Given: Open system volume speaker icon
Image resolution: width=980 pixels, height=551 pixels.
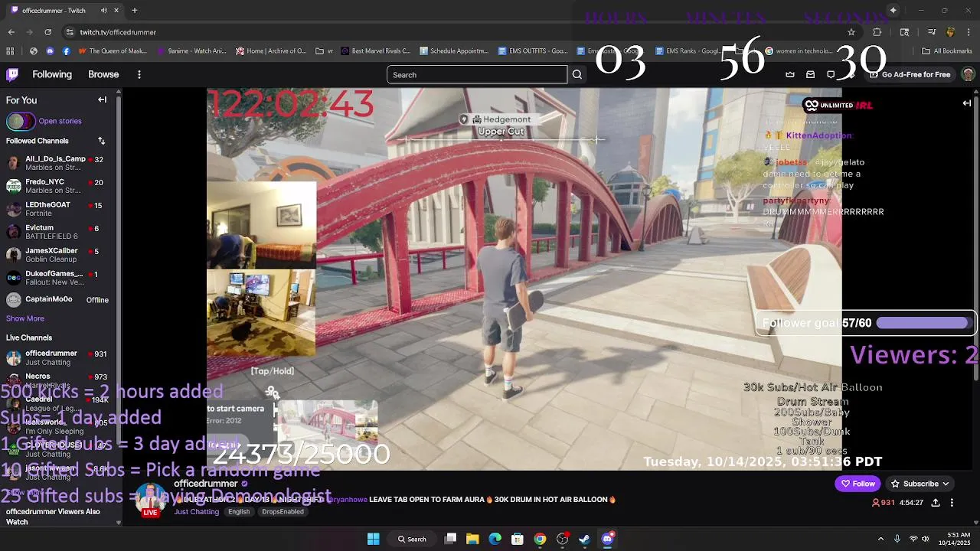Looking at the screenshot, I should (925, 539).
